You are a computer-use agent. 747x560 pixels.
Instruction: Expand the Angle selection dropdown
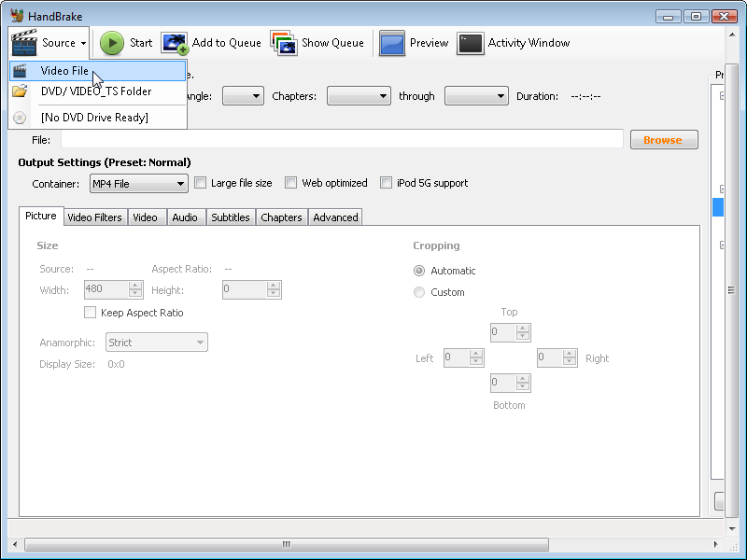coord(254,95)
